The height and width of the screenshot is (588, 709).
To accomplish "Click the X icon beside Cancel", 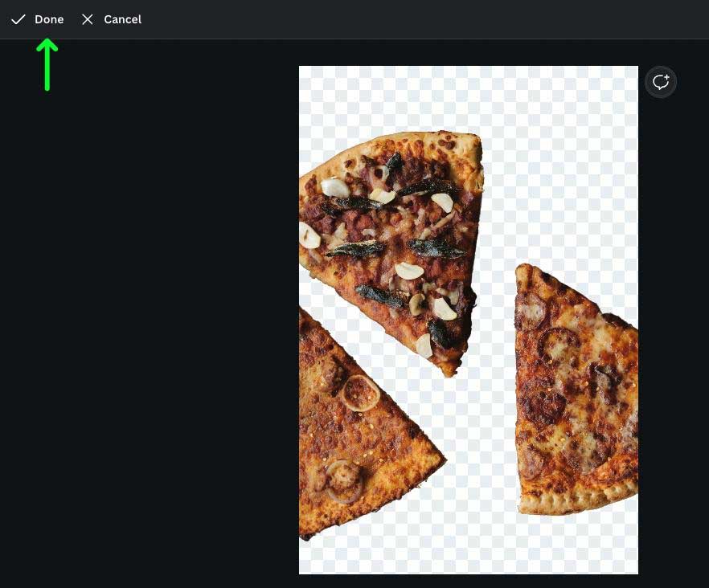I will 88,19.
